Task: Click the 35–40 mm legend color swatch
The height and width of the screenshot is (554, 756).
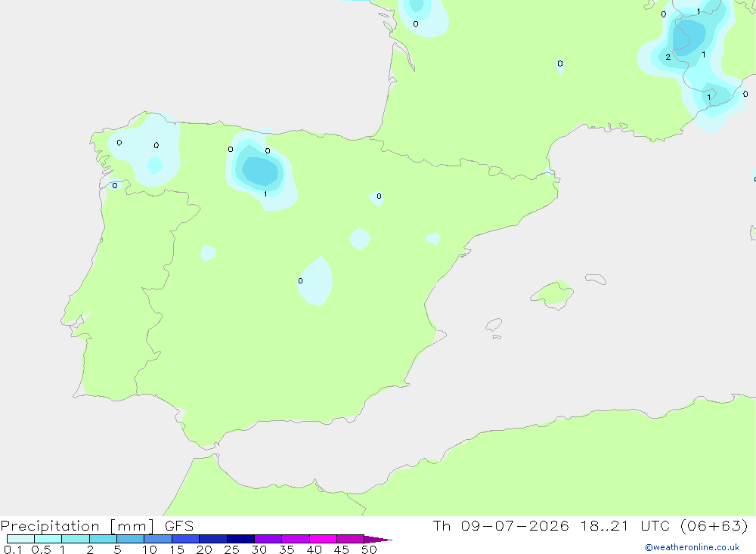Action: [295, 539]
